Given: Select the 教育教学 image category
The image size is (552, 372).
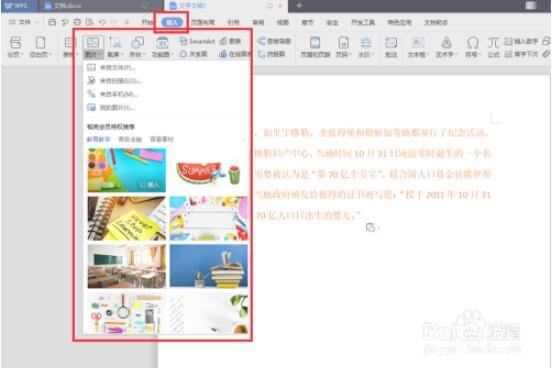Looking at the screenshot, I should point(98,139).
